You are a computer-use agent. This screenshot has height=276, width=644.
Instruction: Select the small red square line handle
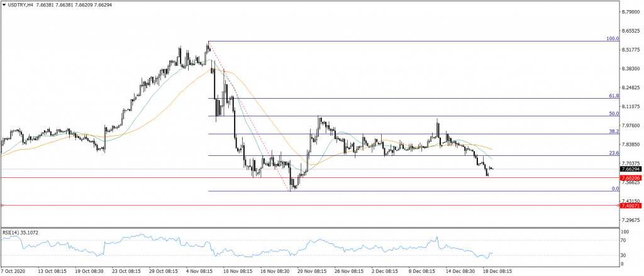[x=3, y=206]
